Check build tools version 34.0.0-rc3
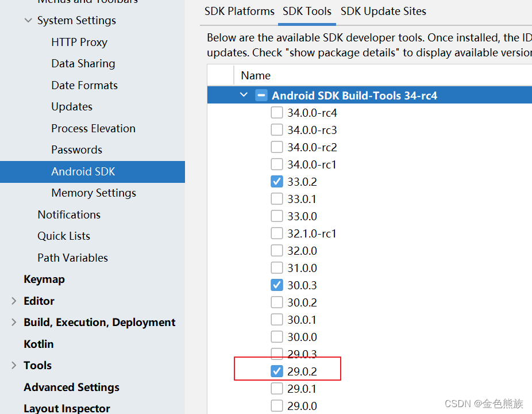Viewport: 532px width, 414px height. pyautogui.click(x=277, y=130)
